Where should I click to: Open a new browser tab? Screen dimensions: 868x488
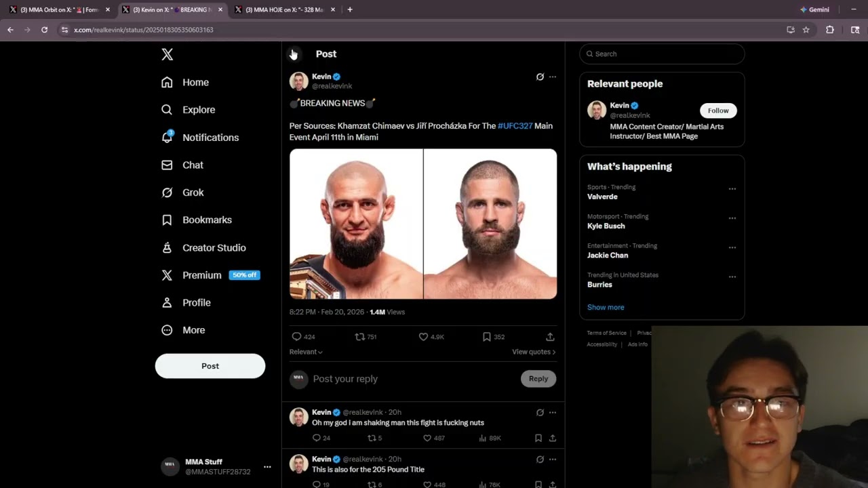[350, 9]
